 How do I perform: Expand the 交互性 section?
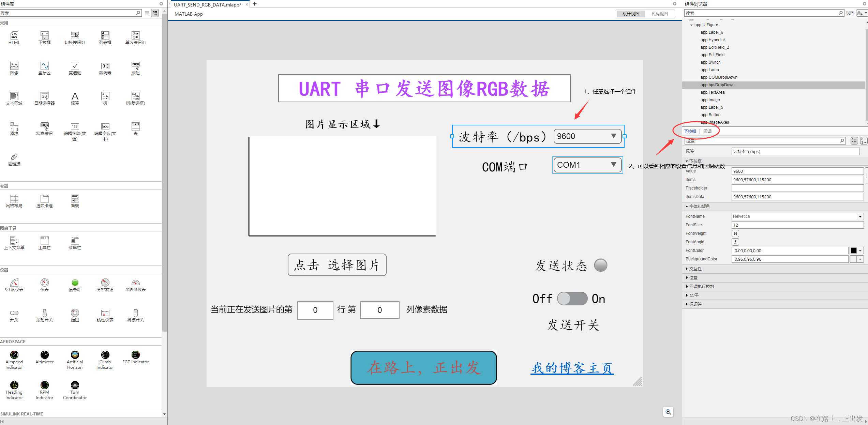[x=687, y=269]
